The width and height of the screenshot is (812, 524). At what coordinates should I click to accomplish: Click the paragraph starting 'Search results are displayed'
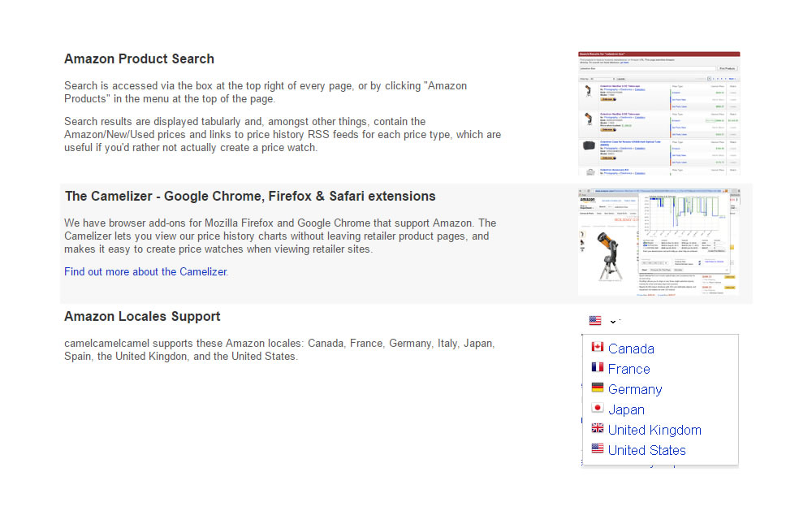coord(283,135)
